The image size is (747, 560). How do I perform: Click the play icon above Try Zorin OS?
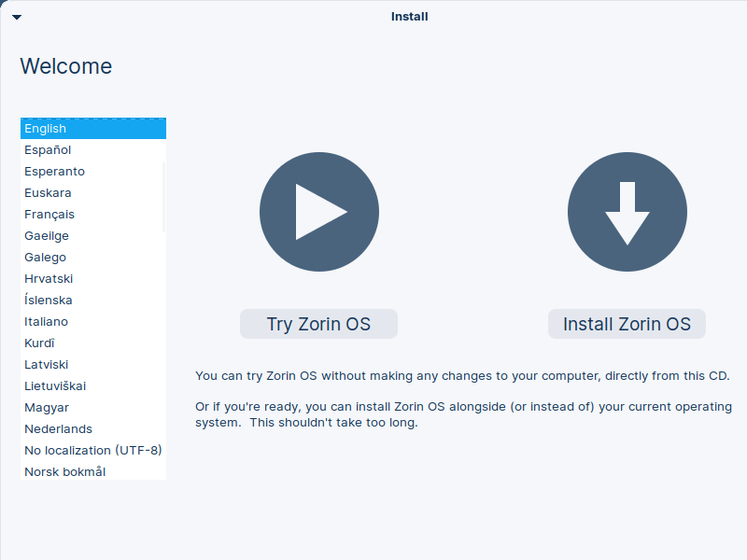point(318,212)
